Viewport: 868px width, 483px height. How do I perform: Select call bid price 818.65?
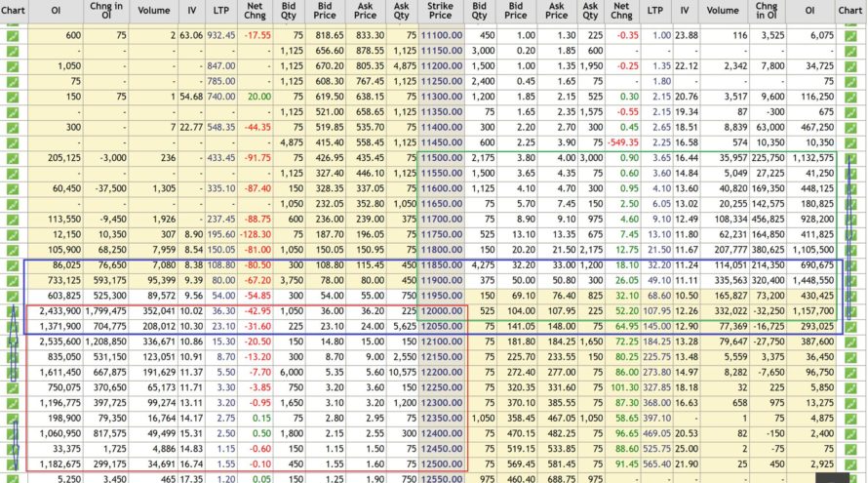pyautogui.click(x=330, y=35)
